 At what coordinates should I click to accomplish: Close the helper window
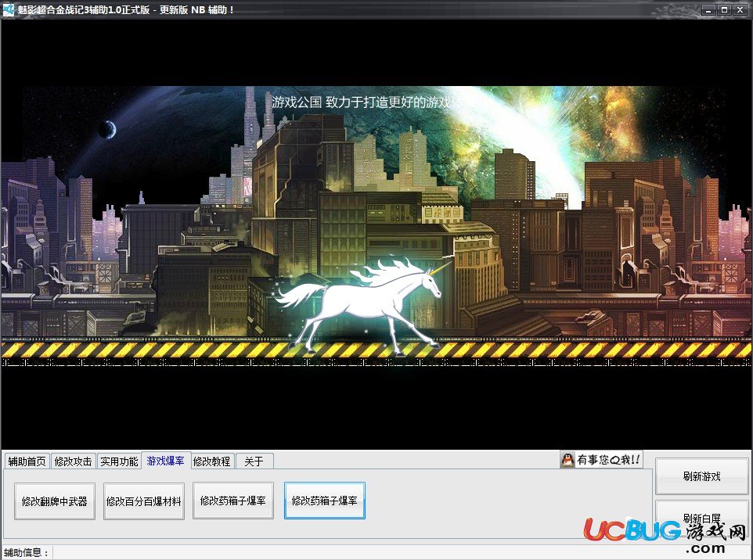(740, 9)
